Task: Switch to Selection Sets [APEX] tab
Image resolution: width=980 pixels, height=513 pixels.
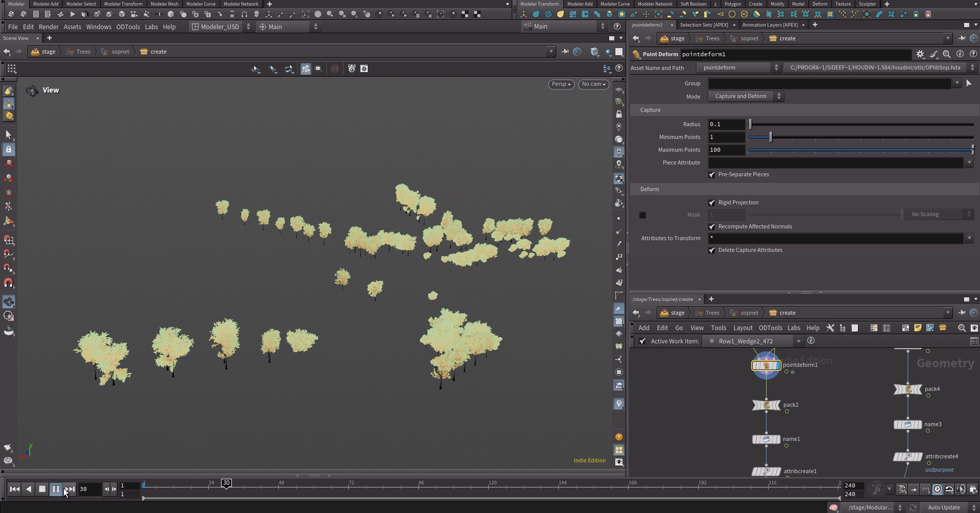Action: (704, 25)
